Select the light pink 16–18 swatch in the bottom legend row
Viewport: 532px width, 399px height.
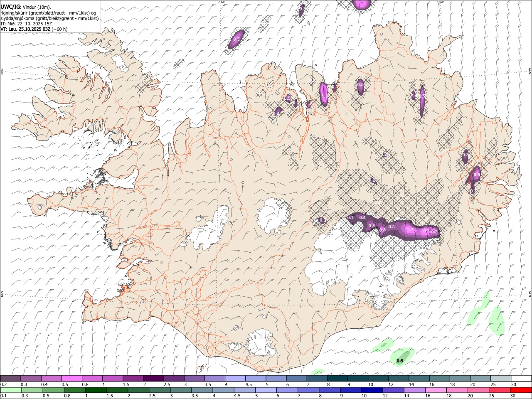click(x=435, y=390)
